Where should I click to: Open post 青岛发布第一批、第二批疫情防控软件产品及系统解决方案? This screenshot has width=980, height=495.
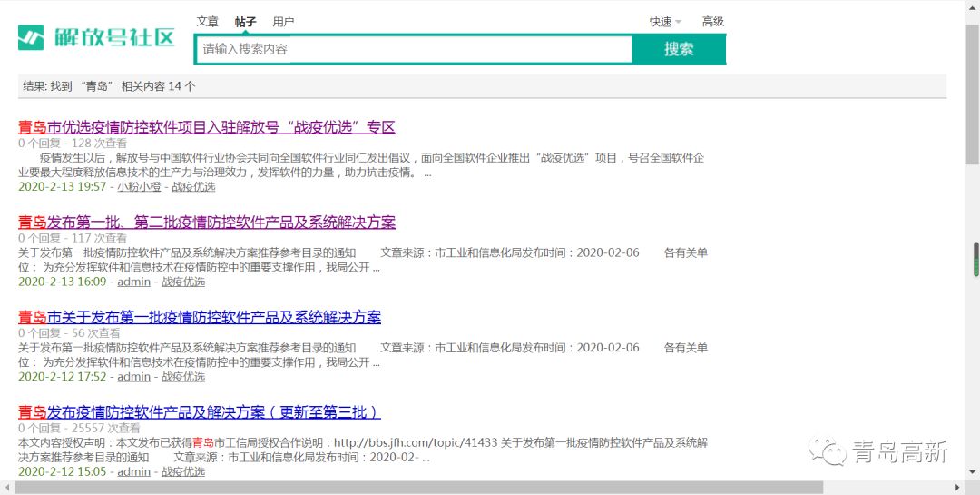tap(207, 223)
